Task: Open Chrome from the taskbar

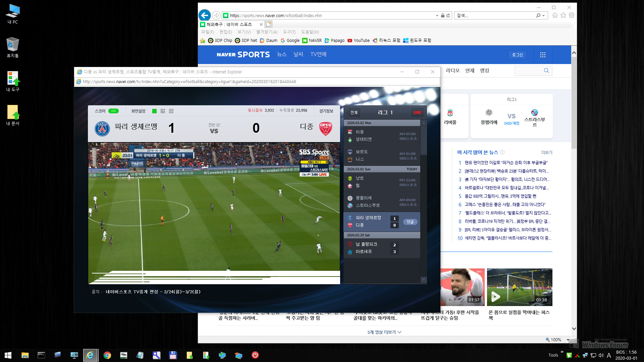Action: (107, 355)
